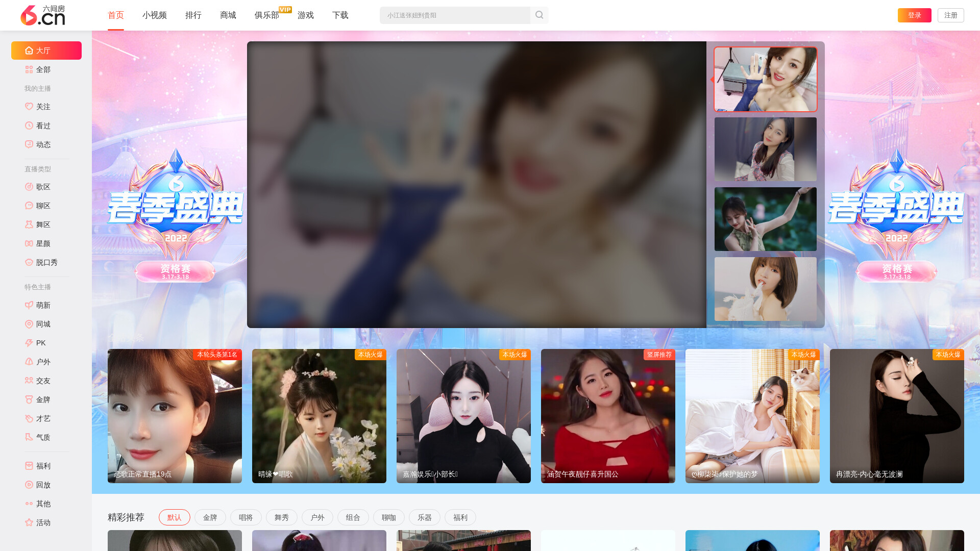Select third thumbnail with green background
Screen dimensions: 980x551
click(766, 219)
